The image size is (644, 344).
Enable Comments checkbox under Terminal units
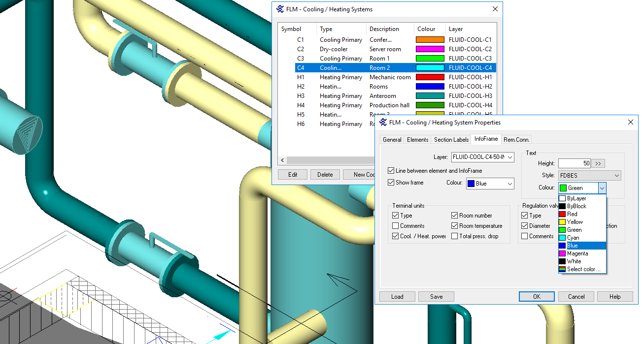point(396,226)
